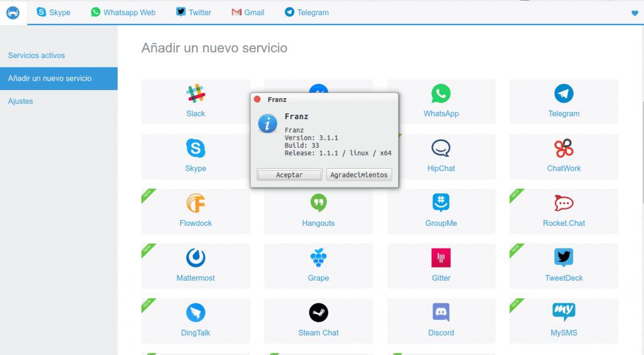The height and width of the screenshot is (355, 644).
Task: Click the Agradecimientos button
Action: pyautogui.click(x=359, y=175)
